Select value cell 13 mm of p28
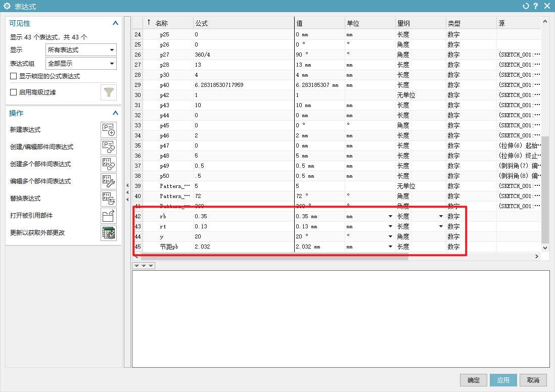The height and width of the screenshot is (392, 555). [x=319, y=65]
